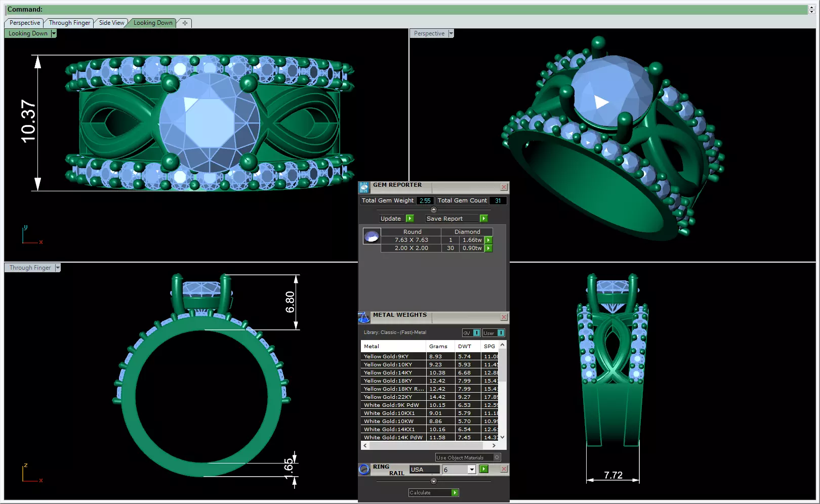820x504 pixels.
Task: Select the Yellow Gold:18KY row
Action: pos(430,381)
